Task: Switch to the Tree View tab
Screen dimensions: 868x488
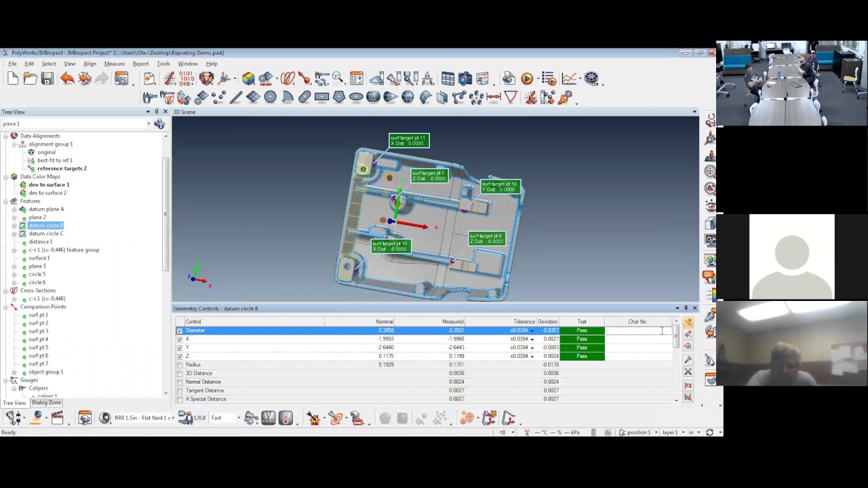Action: (x=14, y=403)
